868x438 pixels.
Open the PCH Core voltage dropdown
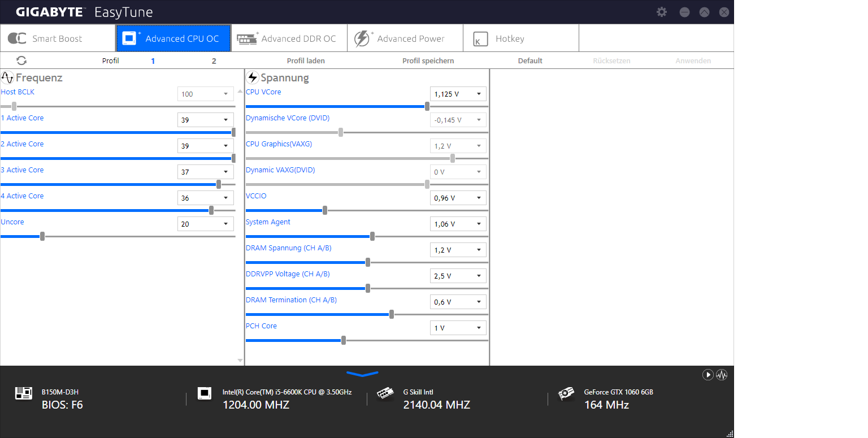coord(458,328)
